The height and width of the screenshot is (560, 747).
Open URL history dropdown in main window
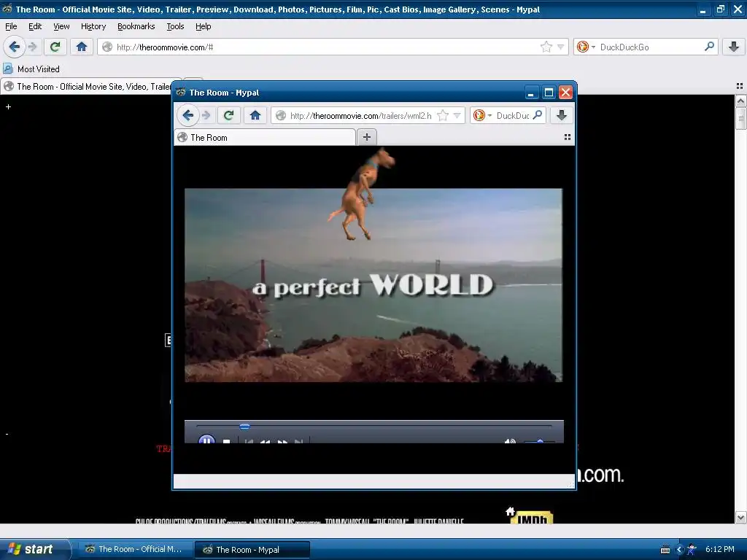point(560,47)
